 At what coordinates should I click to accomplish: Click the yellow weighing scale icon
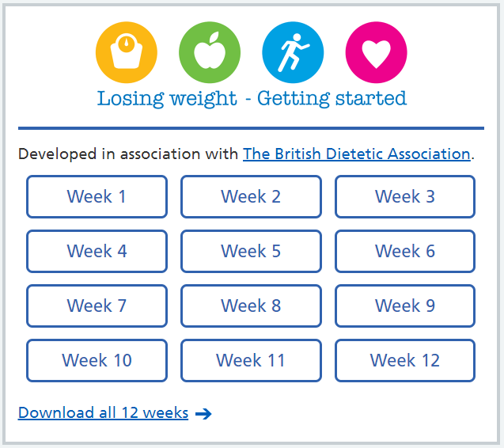(127, 52)
